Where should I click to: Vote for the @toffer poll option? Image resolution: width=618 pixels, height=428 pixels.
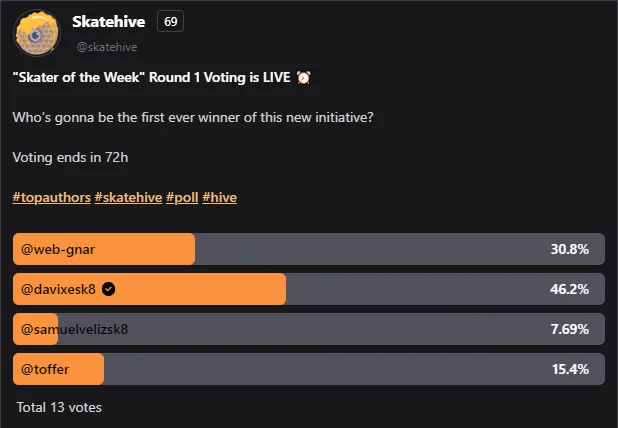point(309,369)
